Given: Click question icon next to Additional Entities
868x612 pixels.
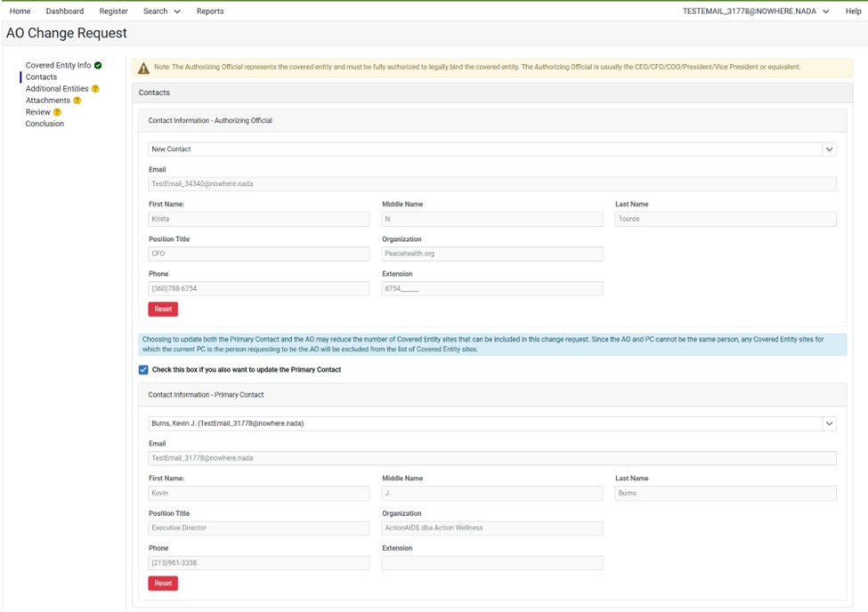Looking at the screenshot, I should click(95, 89).
